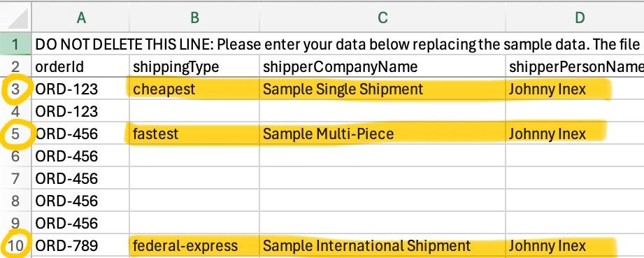Select column D header
Viewport: 644px width, 258px height.
pyautogui.click(x=575, y=17)
